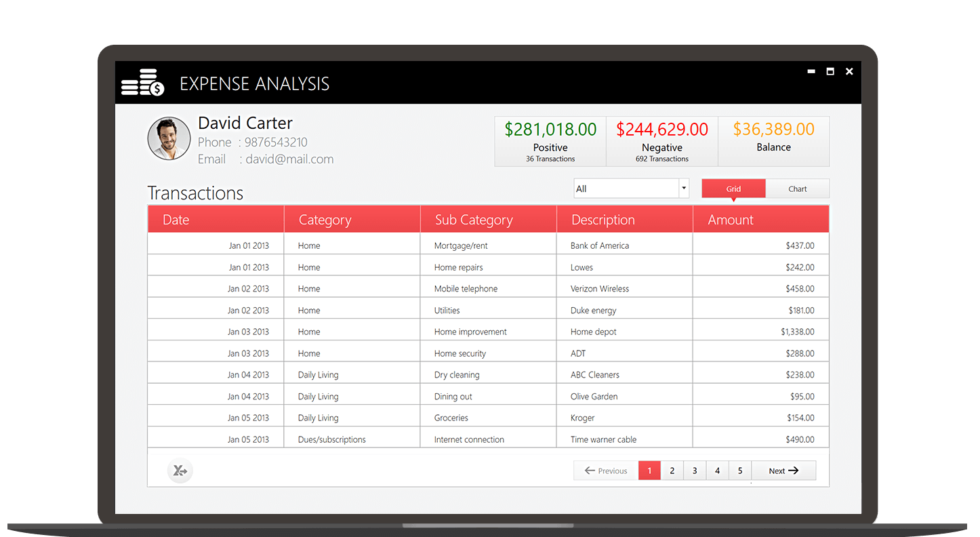This screenshot has height=537, width=980.
Task: Switch to the Chart view tab
Action: [x=797, y=189]
